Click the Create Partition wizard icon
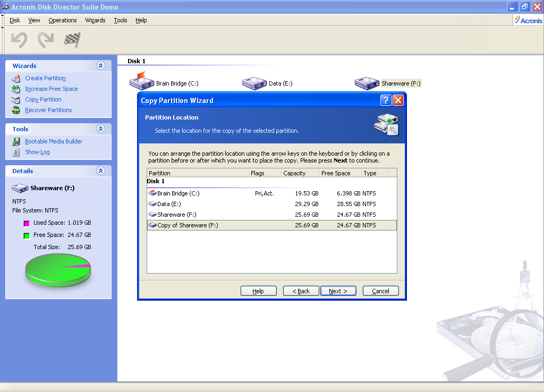 (x=16, y=79)
